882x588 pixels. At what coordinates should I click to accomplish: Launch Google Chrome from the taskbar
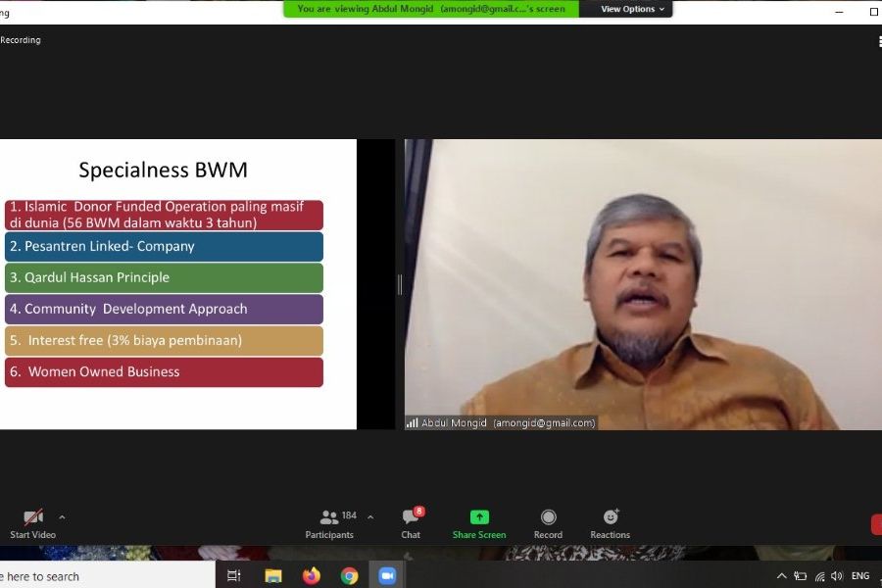tap(349, 575)
